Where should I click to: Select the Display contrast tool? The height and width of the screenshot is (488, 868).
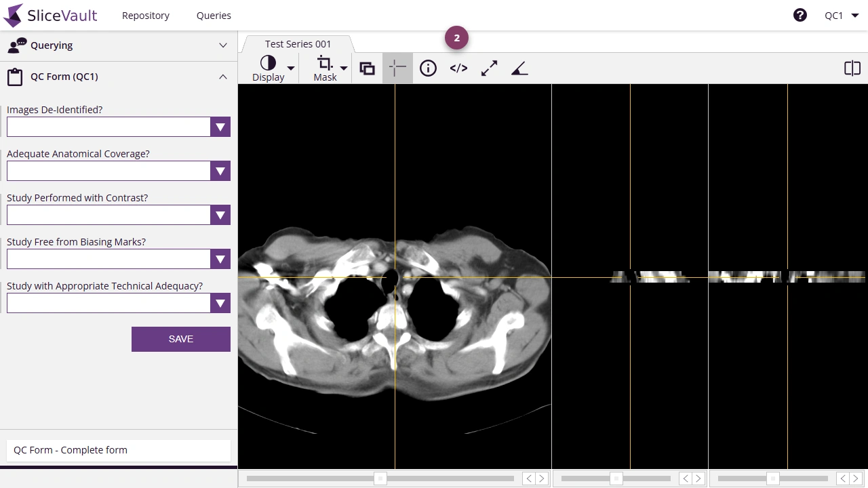268,63
